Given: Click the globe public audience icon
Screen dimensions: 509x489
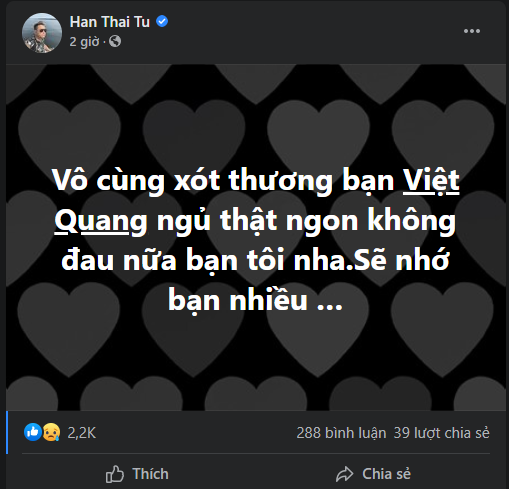Looking at the screenshot, I should pos(115,42).
